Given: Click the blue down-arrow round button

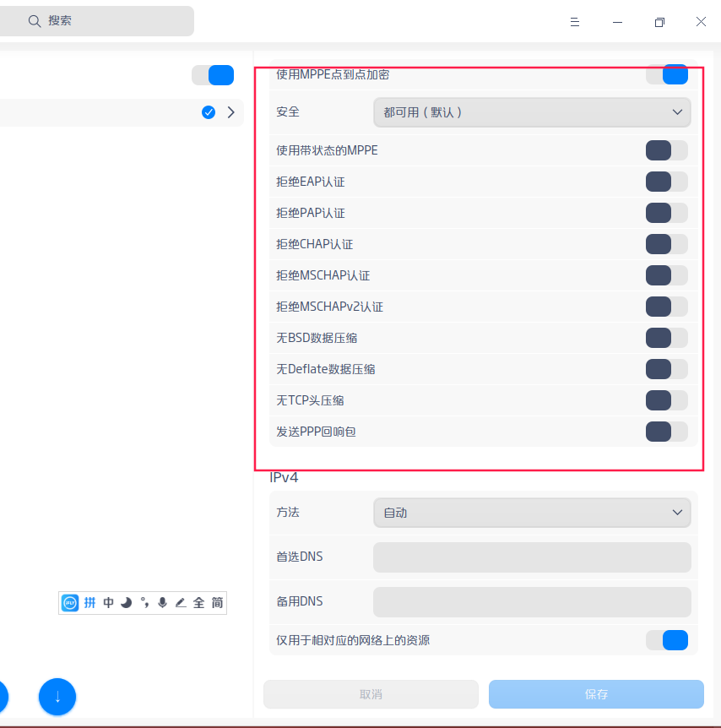Looking at the screenshot, I should [57, 697].
